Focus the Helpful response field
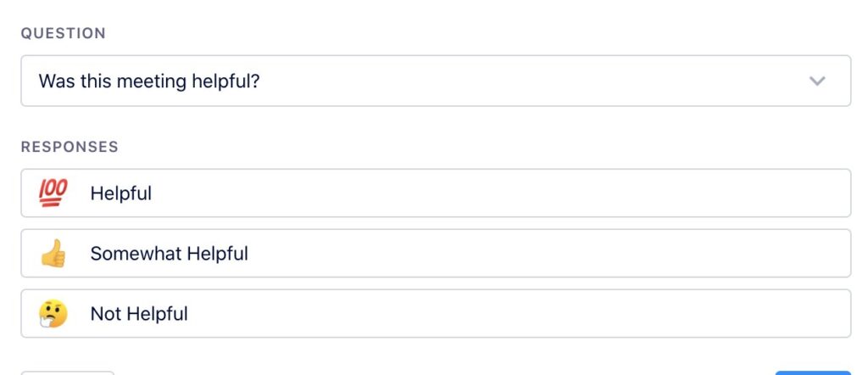The image size is (868, 375). tap(436, 193)
